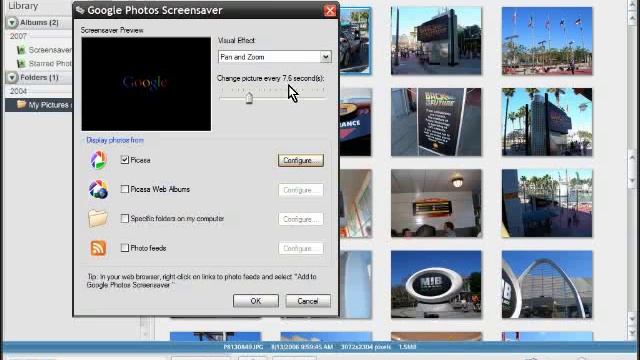Viewport: 640px width, 360px height.
Task: Enable the Picasa Web Albums checkbox
Action: [125, 189]
